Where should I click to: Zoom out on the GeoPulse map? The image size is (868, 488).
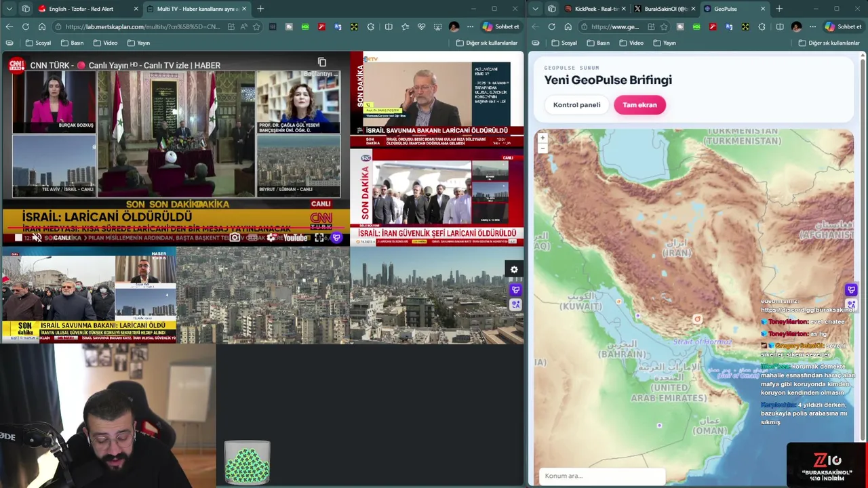(x=542, y=148)
